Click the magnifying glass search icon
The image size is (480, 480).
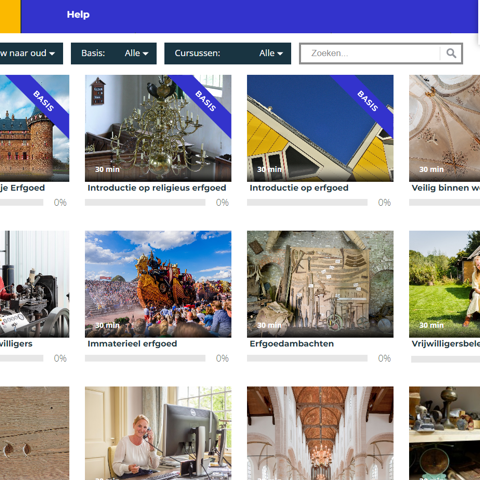[451, 53]
